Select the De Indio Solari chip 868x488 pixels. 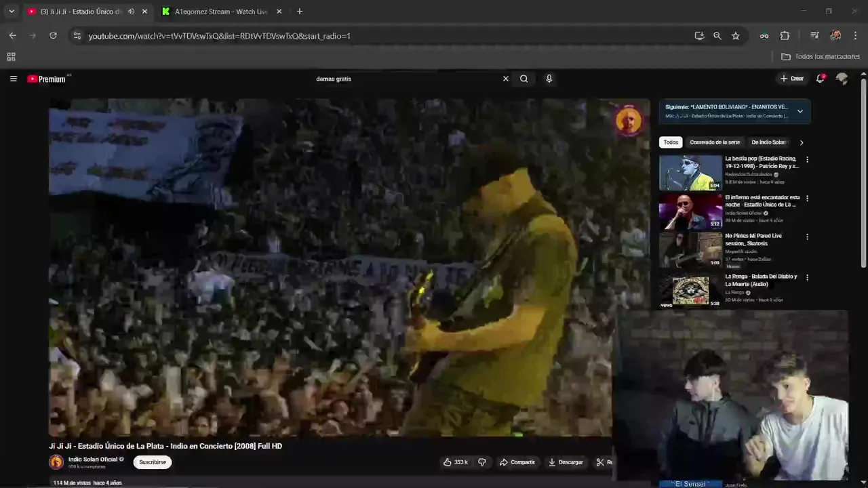coord(768,142)
